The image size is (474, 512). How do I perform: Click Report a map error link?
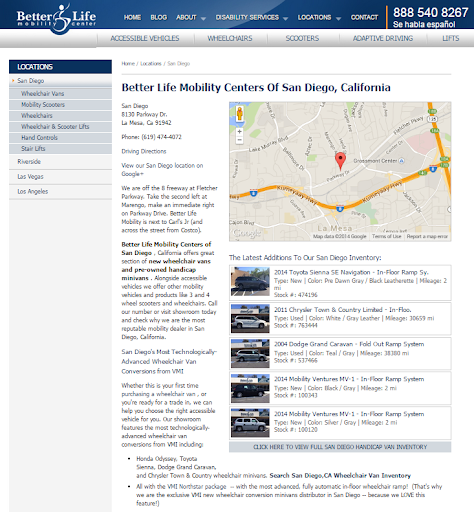tap(427, 236)
